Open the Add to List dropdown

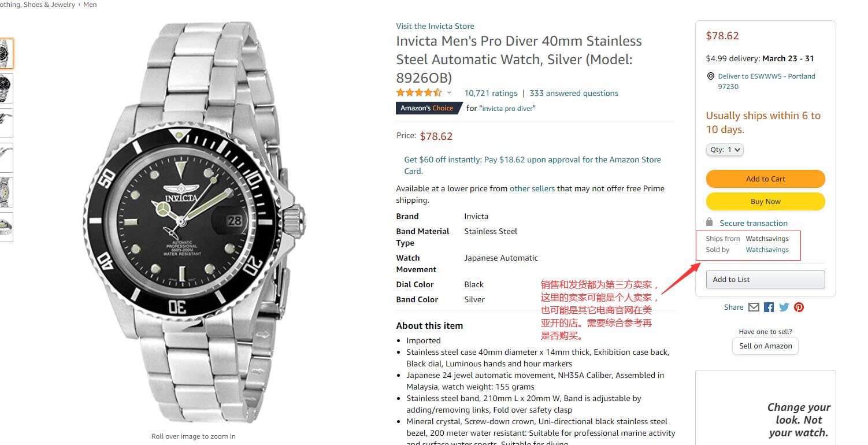765,280
